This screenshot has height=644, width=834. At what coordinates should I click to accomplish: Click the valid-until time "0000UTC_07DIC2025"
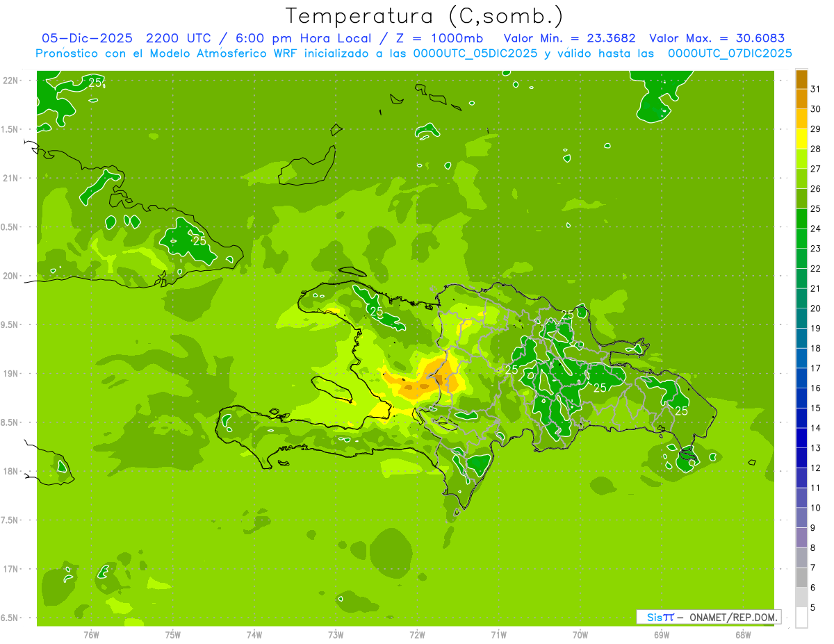tap(730, 53)
